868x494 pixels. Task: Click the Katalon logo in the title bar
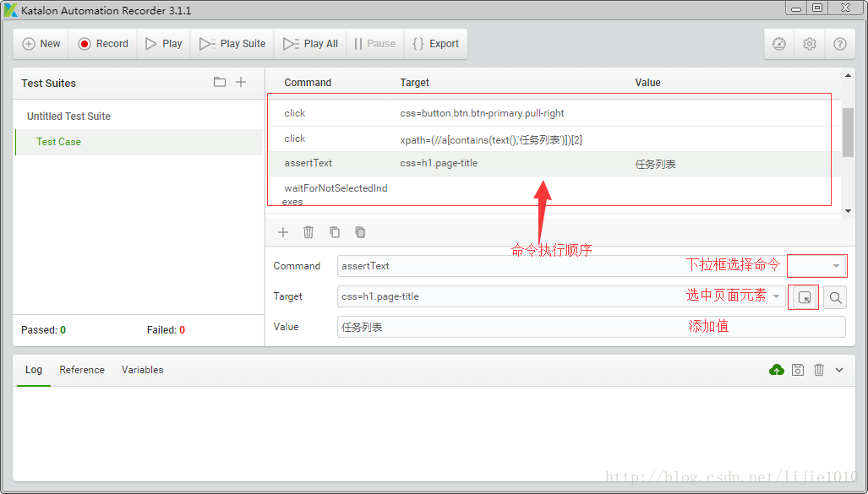click(x=10, y=10)
